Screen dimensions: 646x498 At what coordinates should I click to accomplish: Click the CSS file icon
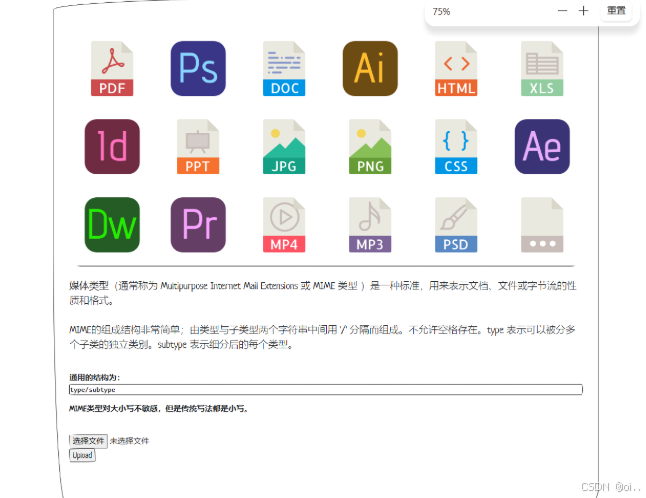pyautogui.click(x=456, y=147)
